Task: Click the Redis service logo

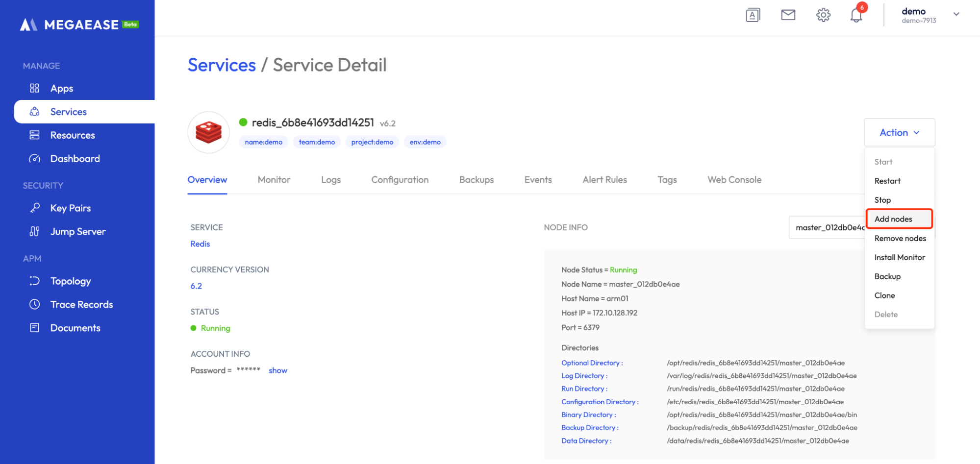Action: (209, 132)
